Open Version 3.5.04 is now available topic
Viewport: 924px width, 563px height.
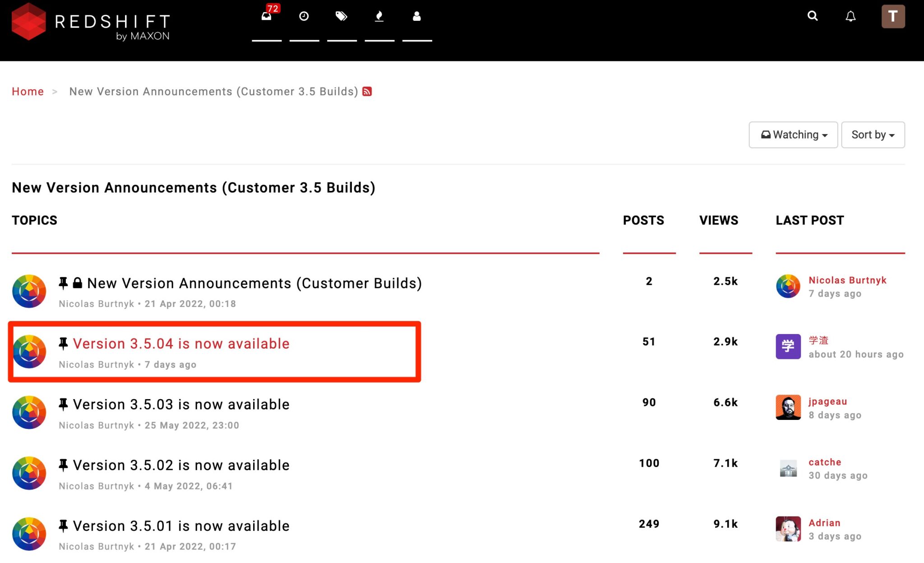coord(181,344)
